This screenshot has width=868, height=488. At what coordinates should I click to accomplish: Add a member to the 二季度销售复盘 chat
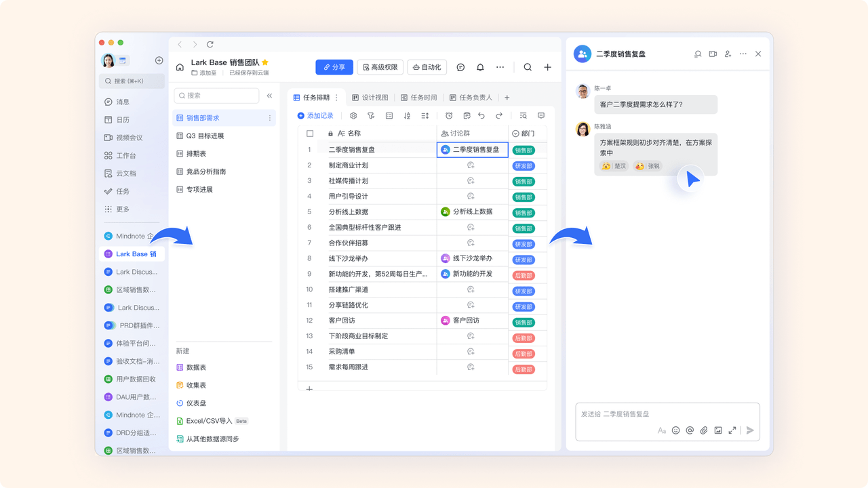click(728, 54)
